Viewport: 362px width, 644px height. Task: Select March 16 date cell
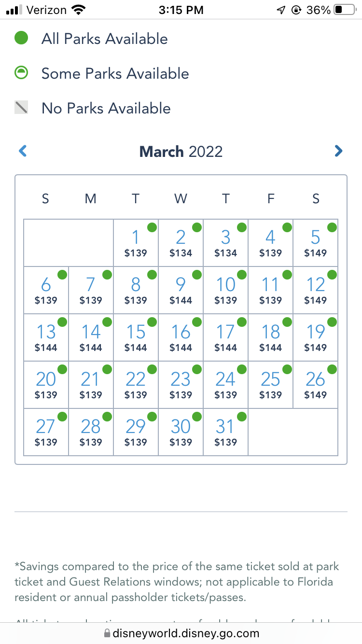click(x=181, y=337)
